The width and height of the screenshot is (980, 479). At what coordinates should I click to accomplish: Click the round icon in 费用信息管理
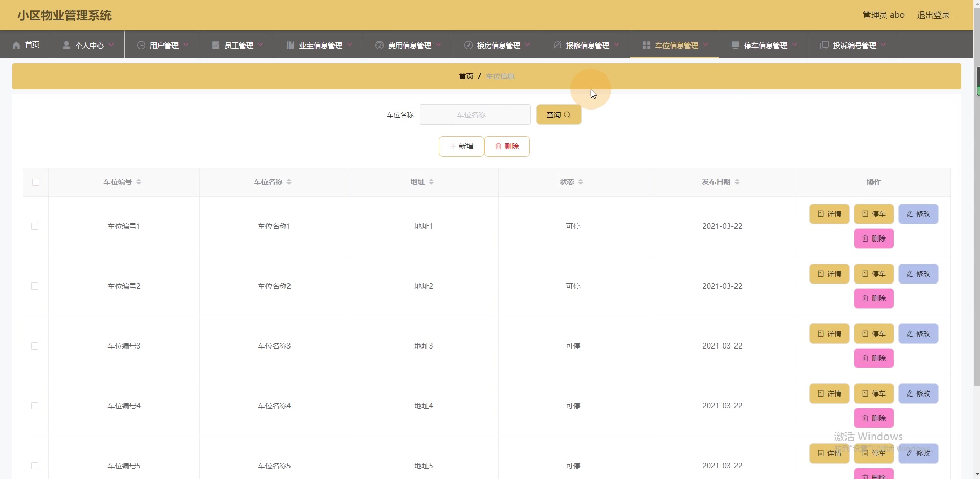tap(380, 45)
